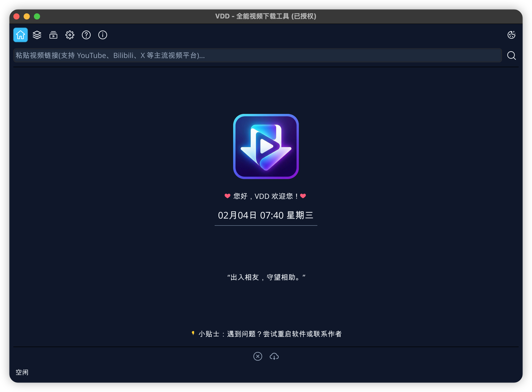
Task: Open the video playlist library icon
Action: 53,35
